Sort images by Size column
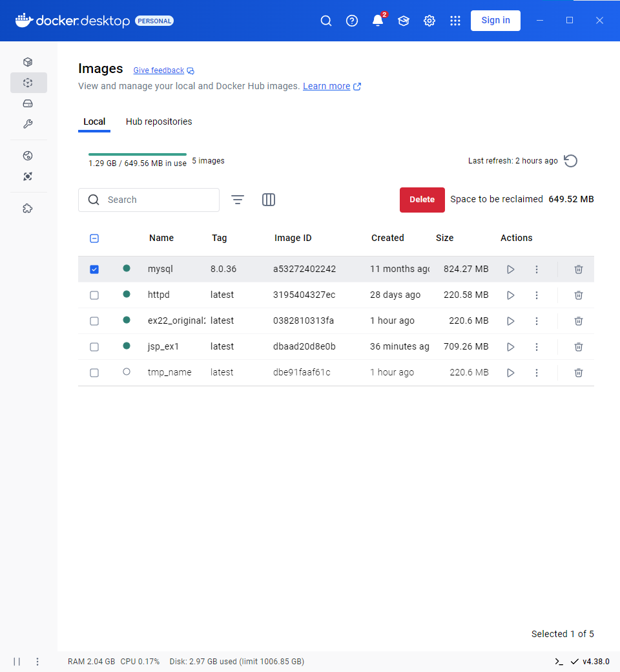 click(x=444, y=238)
